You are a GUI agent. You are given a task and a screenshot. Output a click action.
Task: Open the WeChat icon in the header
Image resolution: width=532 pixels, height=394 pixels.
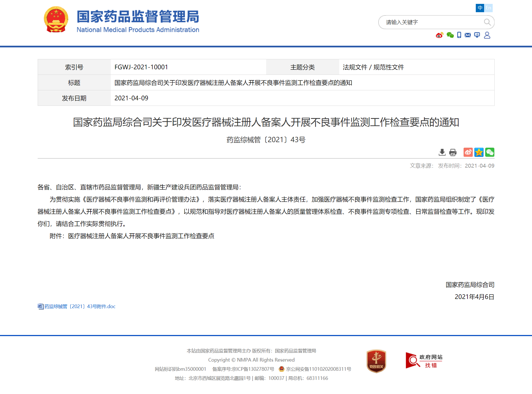450,35
